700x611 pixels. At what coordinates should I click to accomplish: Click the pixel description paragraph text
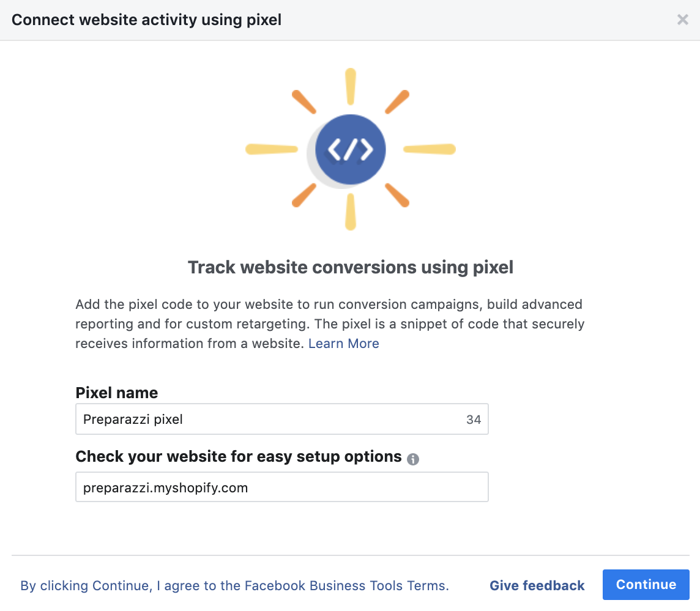point(329,324)
